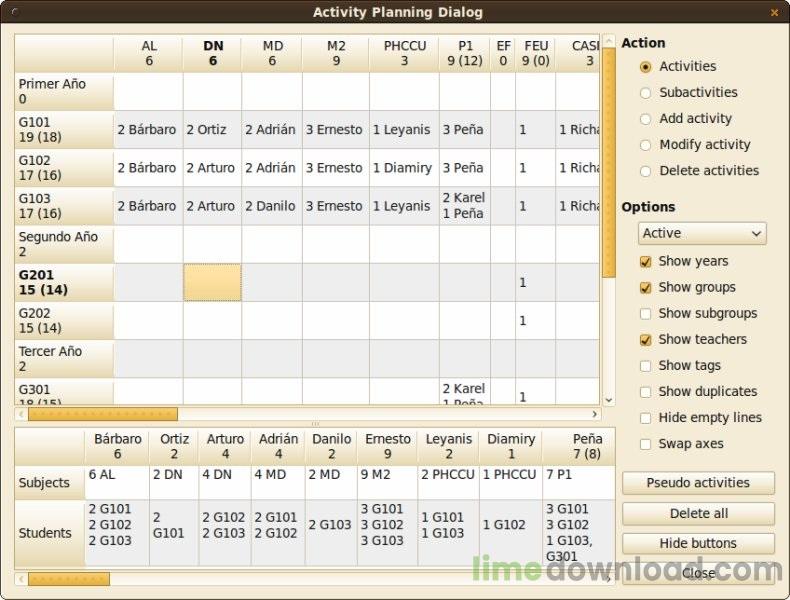
Task: Choose the Add activity action
Action: pyautogui.click(x=645, y=119)
